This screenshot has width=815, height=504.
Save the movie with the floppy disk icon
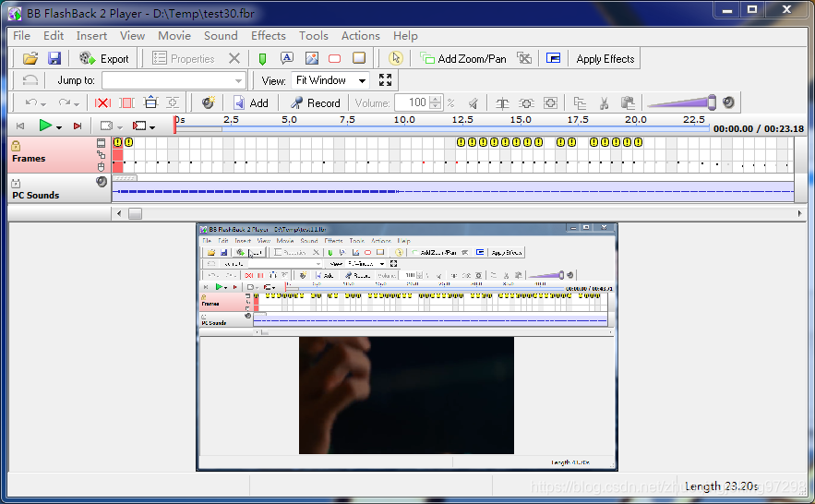pyautogui.click(x=54, y=58)
